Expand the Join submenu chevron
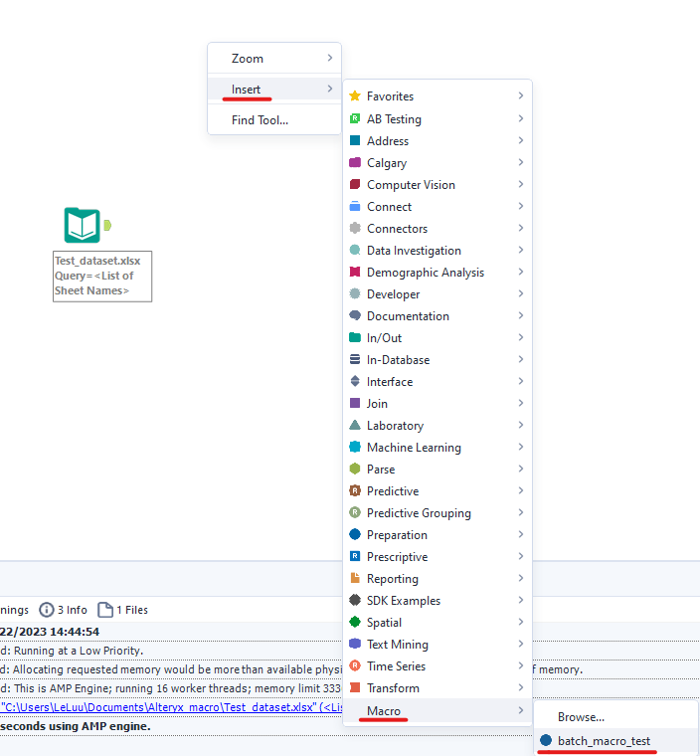Screen dimensions: 700x756 [x=521, y=403]
